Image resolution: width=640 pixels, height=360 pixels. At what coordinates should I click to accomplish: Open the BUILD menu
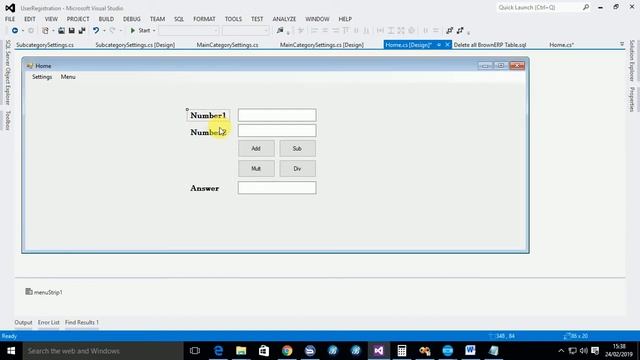coord(106,19)
